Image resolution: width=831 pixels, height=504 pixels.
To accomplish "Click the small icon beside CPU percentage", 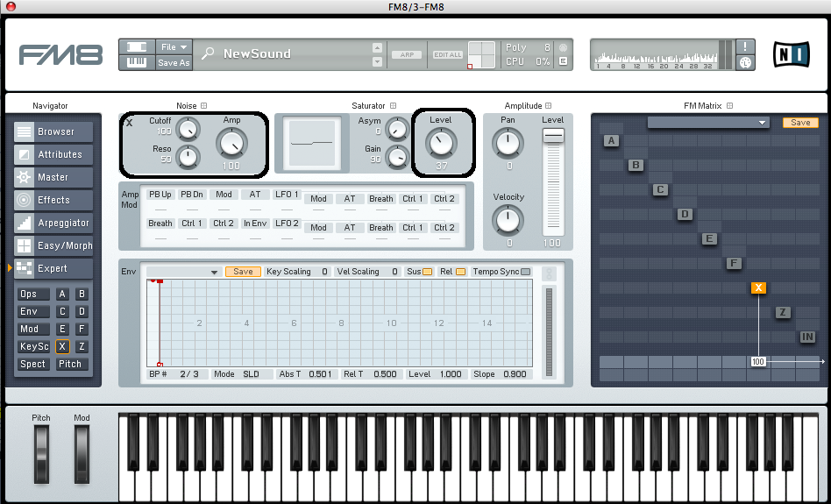I will coord(563,61).
